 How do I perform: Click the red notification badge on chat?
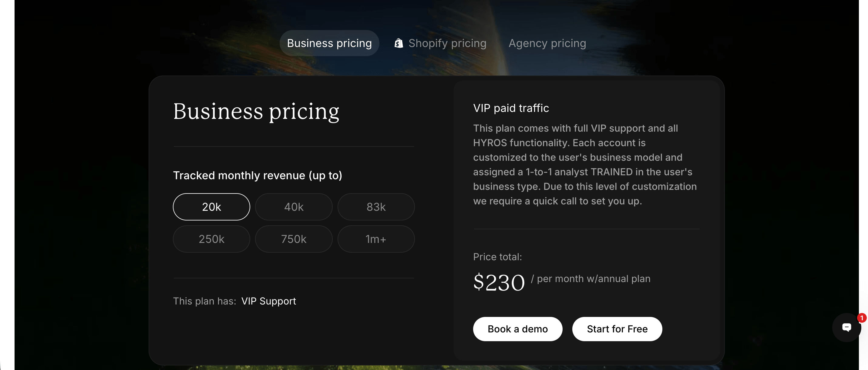[x=862, y=318]
